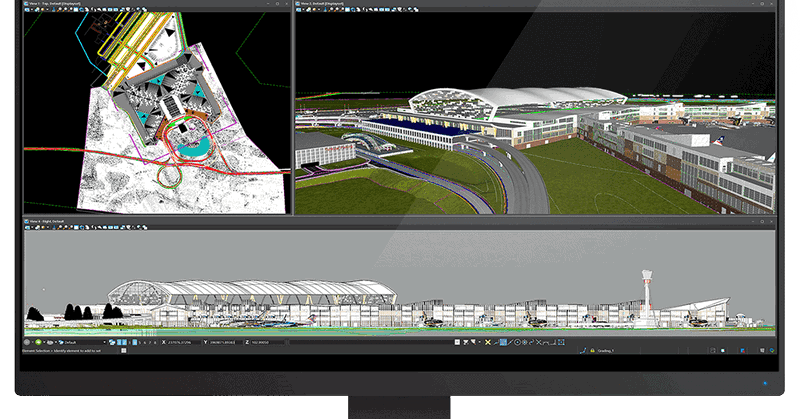This screenshot has width=800, height=419.
Task: Click the blue curve icon in status bar
Action: (x=583, y=351)
